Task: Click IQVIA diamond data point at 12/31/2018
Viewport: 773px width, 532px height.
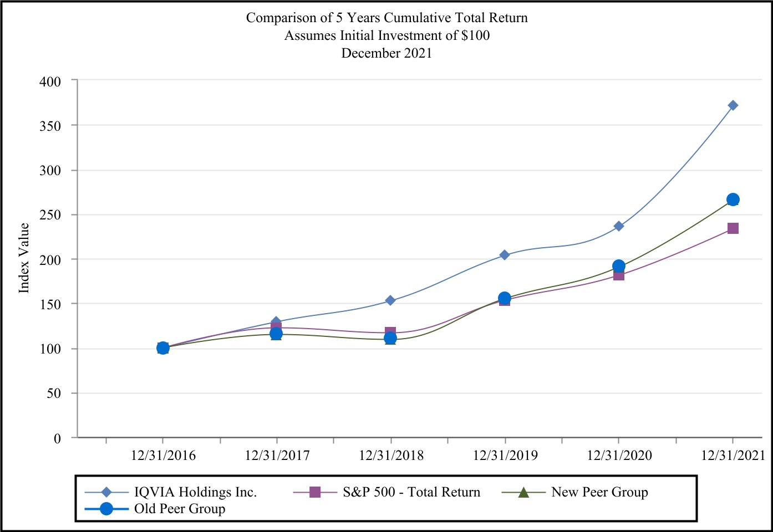Action: 390,300
